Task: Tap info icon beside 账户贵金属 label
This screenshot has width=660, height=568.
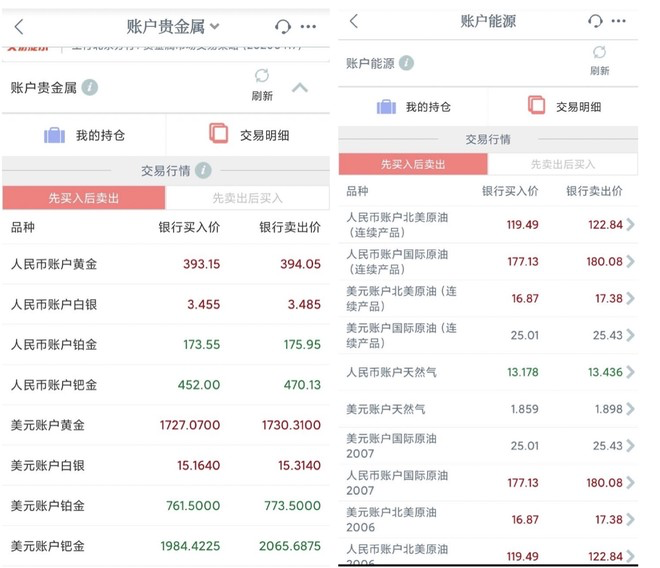Action: tap(90, 88)
